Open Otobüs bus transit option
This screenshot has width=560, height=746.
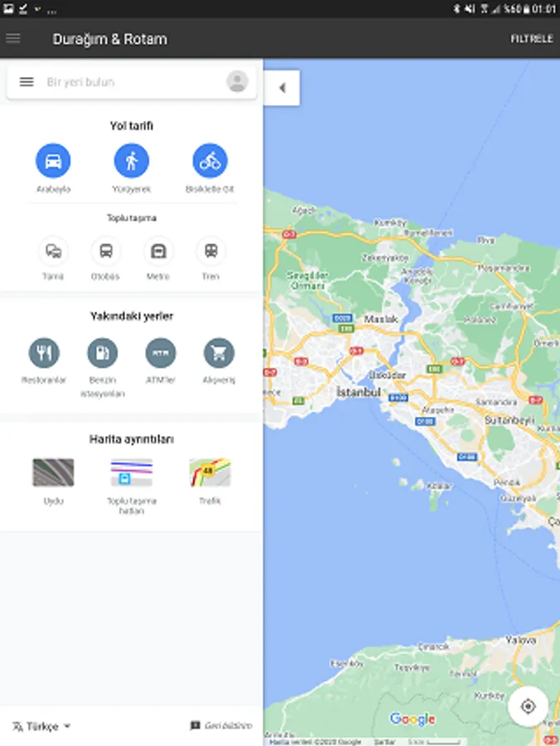click(x=105, y=250)
